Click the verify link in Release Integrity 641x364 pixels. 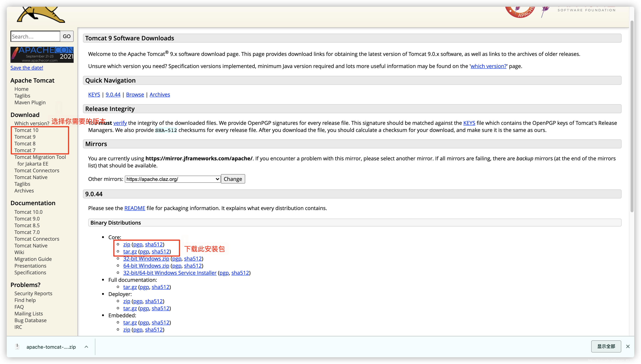pos(120,123)
